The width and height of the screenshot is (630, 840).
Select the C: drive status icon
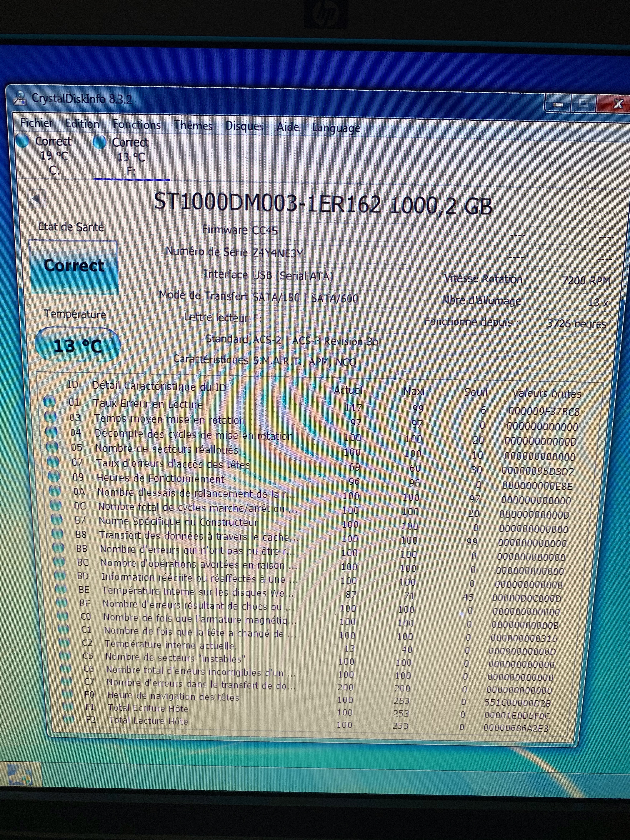click(x=23, y=141)
